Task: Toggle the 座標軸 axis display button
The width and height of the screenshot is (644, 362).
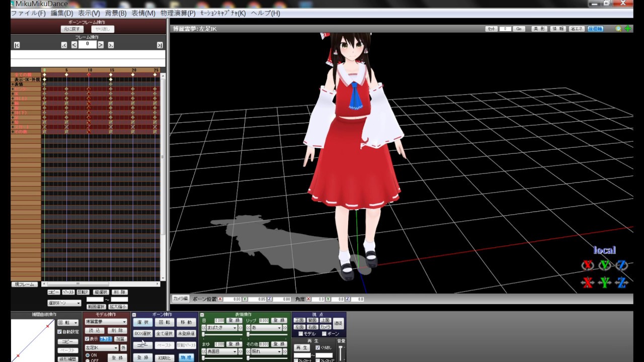Action: click(595, 29)
